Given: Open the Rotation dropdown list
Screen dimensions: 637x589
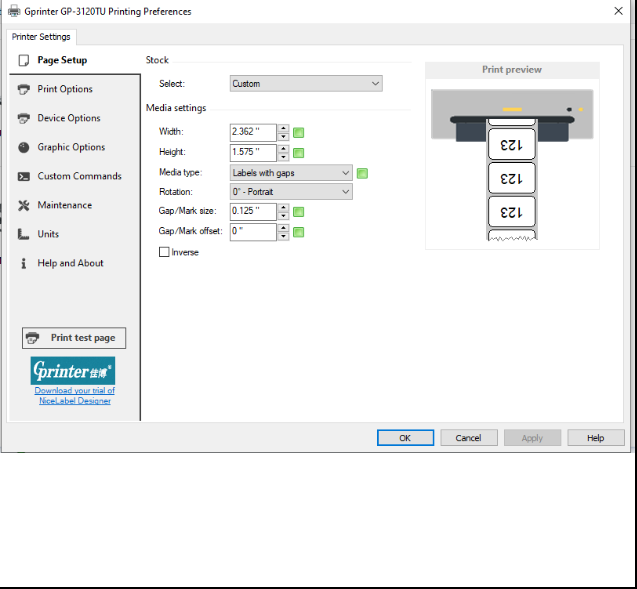Looking at the screenshot, I should 290,192.
